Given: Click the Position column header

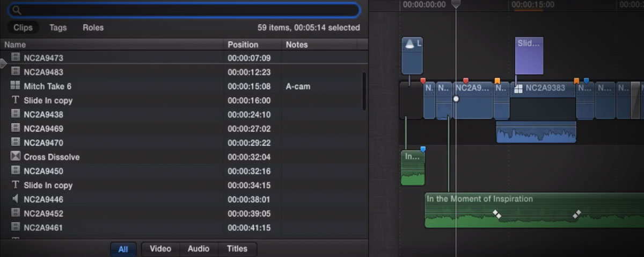Looking at the screenshot, I should tap(252, 45).
